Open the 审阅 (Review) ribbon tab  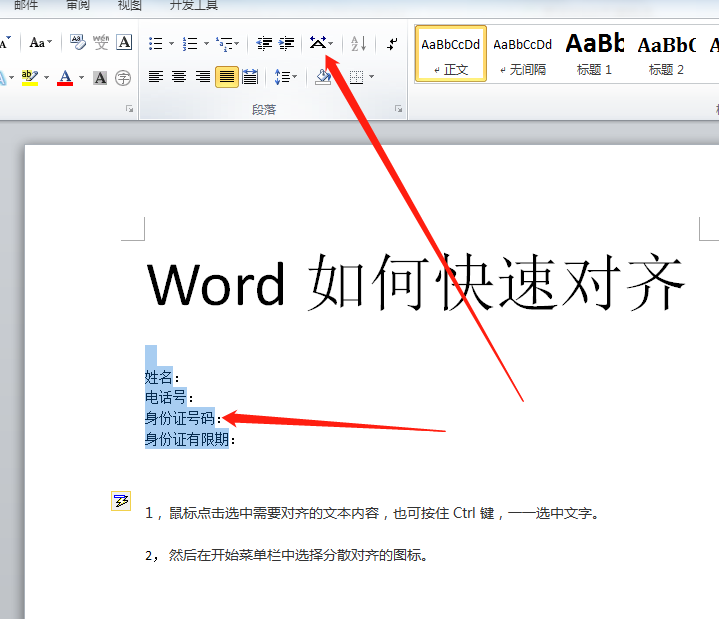tap(78, 5)
